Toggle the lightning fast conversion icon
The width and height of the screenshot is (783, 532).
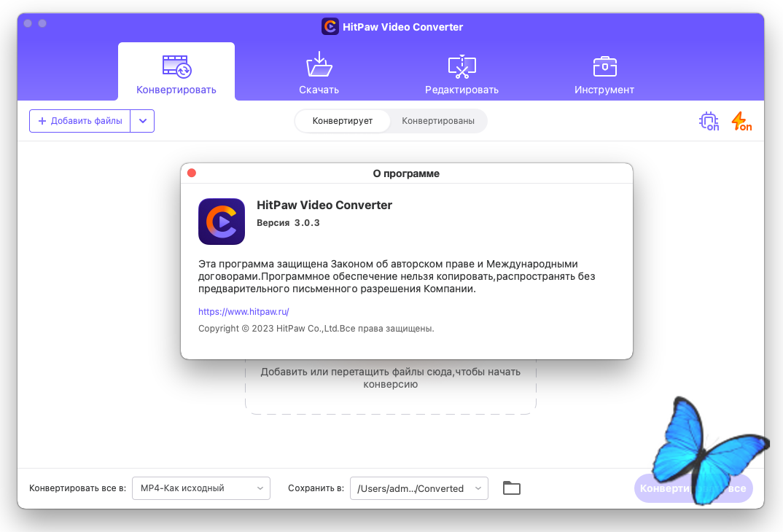(741, 121)
